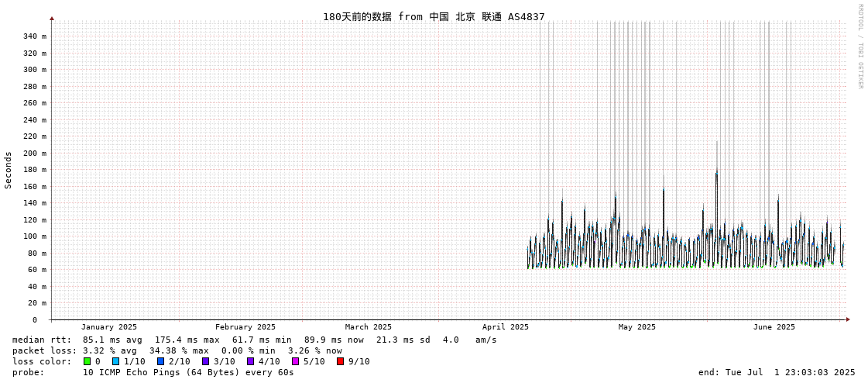This screenshot has height=383, width=868.
Task: Click the '120 m' y-axis value
Action: tap(34, 219)
